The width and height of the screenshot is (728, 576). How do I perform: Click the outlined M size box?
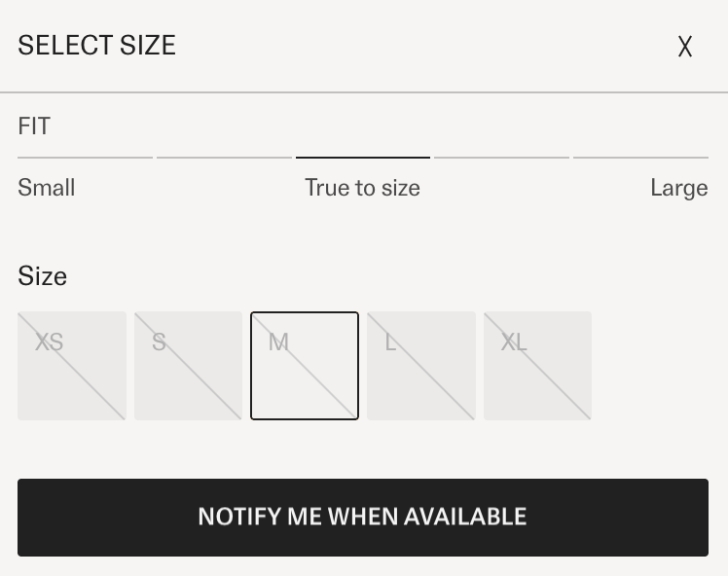[x=305, y=366]
